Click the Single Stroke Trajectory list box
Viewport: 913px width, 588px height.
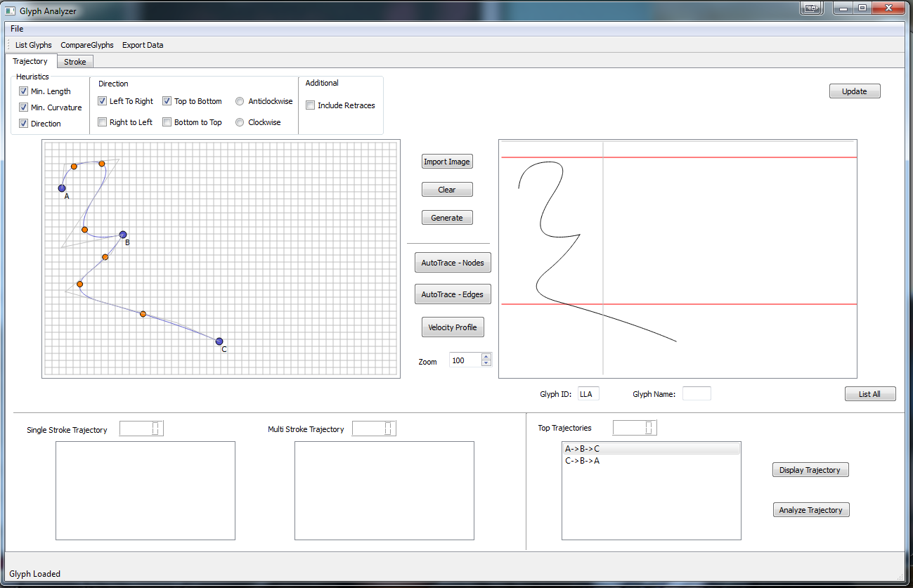click(145, 490)
